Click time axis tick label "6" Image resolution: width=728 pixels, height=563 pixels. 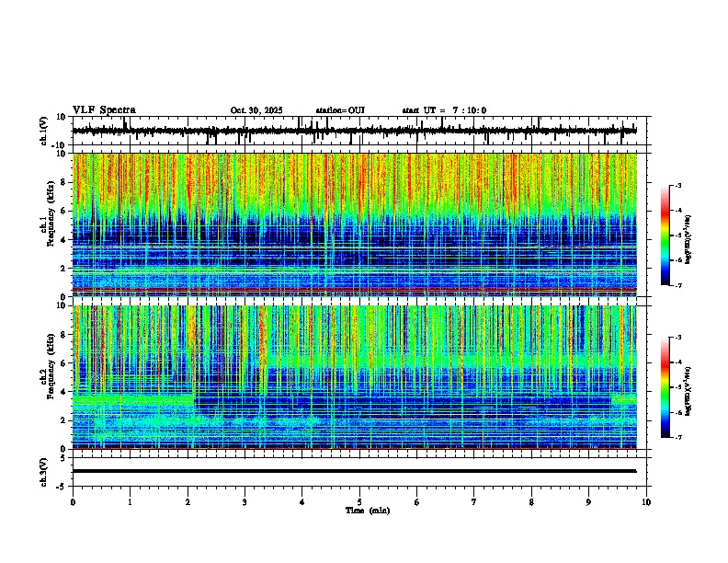pos(417,502)
